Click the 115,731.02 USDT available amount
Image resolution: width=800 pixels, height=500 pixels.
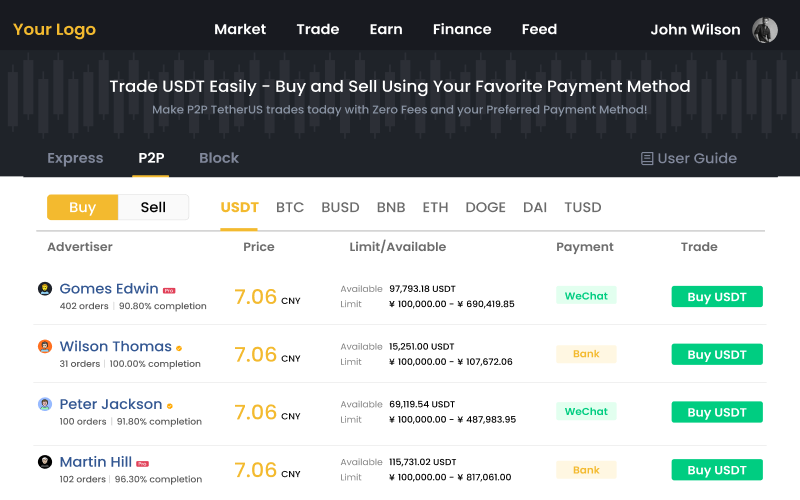pos(422,462)
